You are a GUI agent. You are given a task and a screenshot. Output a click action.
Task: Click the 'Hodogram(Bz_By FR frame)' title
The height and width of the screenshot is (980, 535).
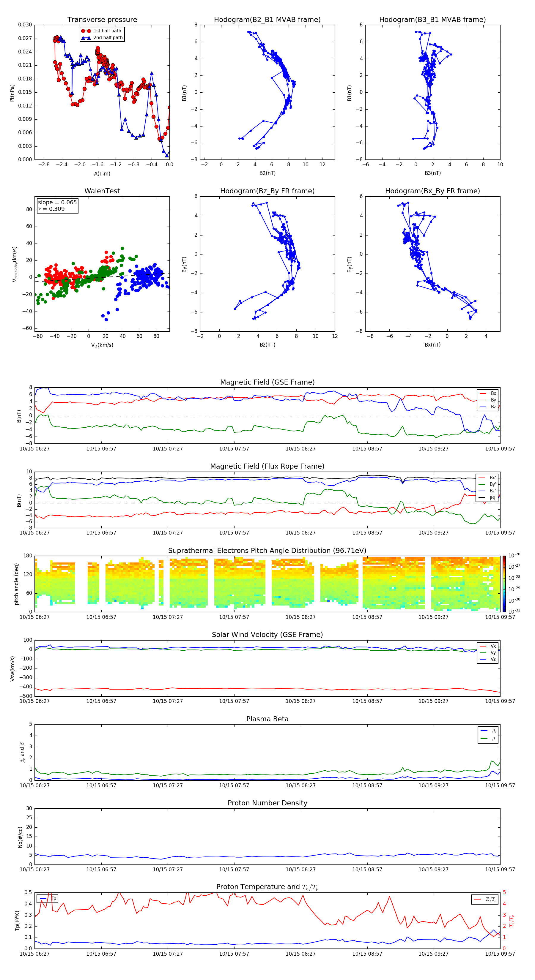(x=267, y=191)
